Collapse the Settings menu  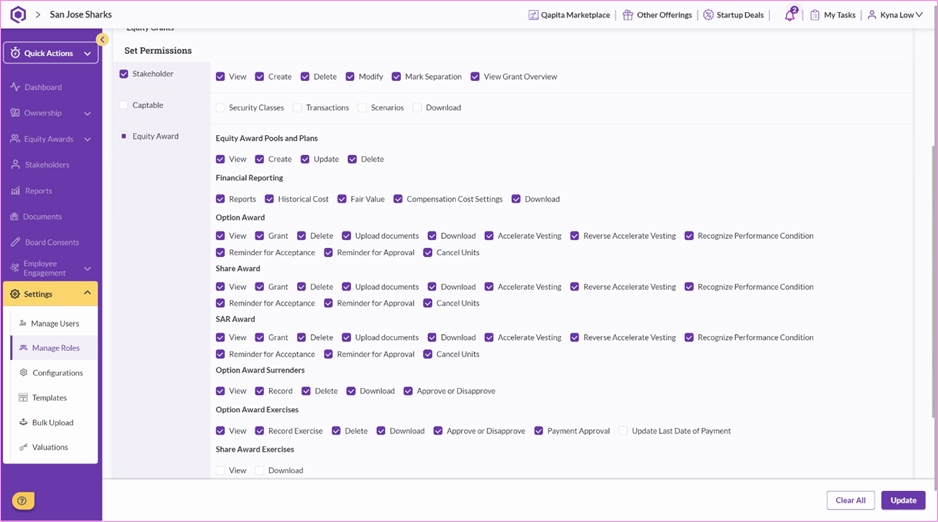click(x=51, y=294)
